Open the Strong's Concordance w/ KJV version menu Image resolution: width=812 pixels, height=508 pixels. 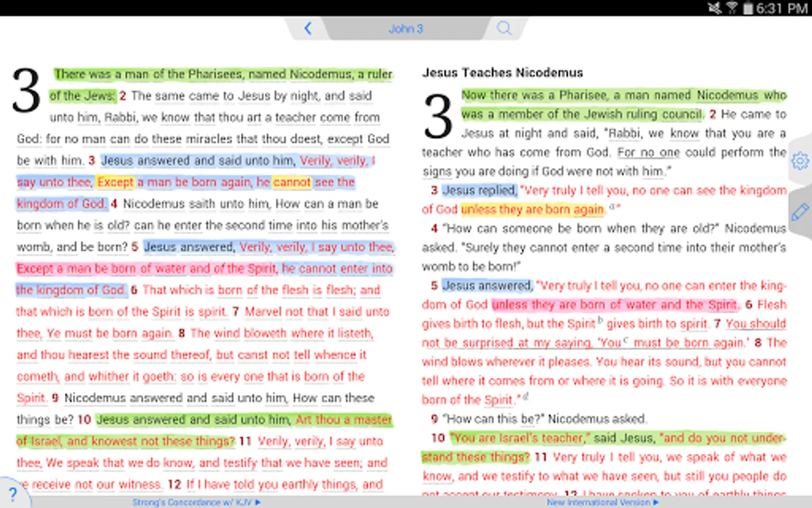pyautogui.click(x=196, y=502)
